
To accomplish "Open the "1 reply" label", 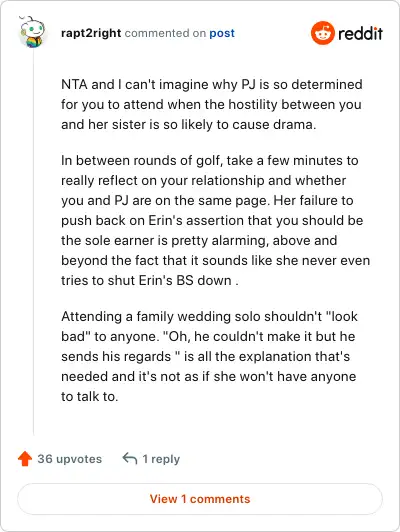I will click(161, 459).
